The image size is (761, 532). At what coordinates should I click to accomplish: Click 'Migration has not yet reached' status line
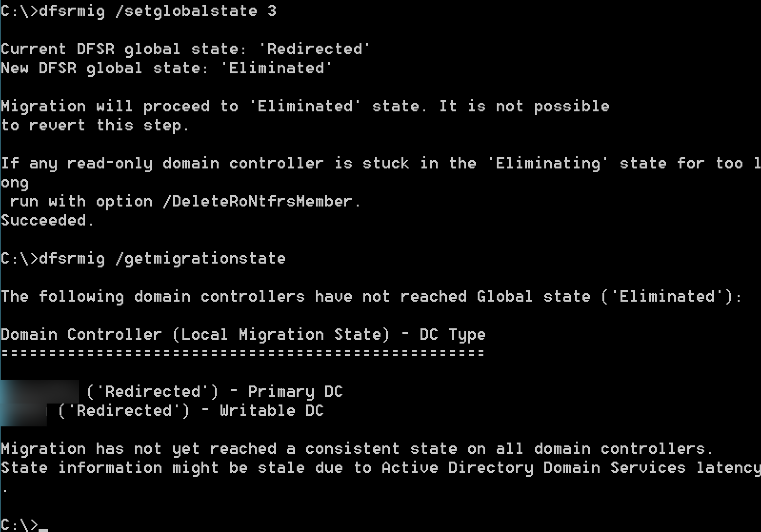coord(357,449)
